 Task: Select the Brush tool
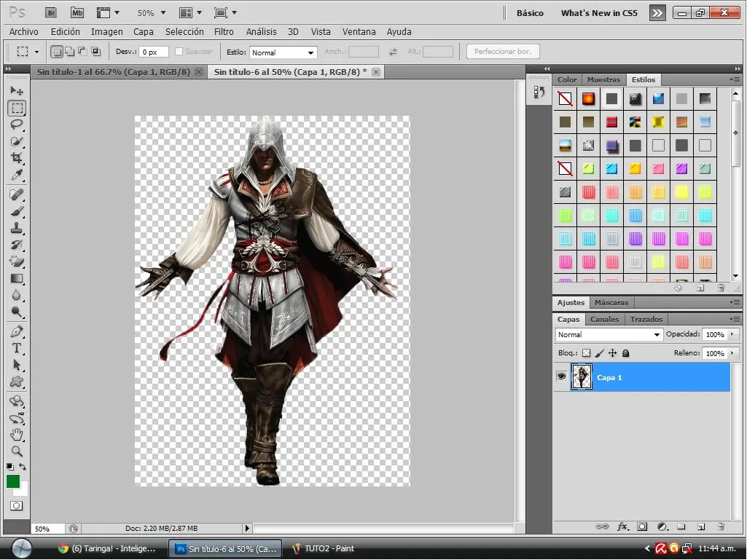coord(17,211)
